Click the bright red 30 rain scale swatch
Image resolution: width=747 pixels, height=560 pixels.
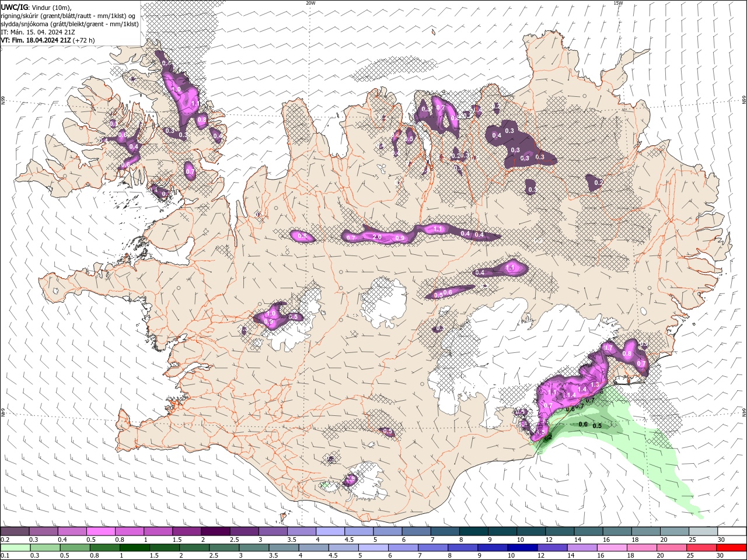click(732, 548)
